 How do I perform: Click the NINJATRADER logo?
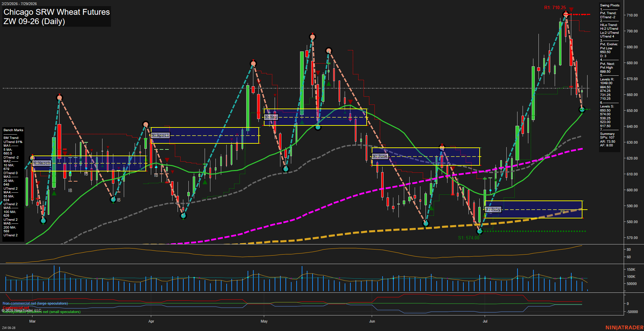(x=624, y=328)
